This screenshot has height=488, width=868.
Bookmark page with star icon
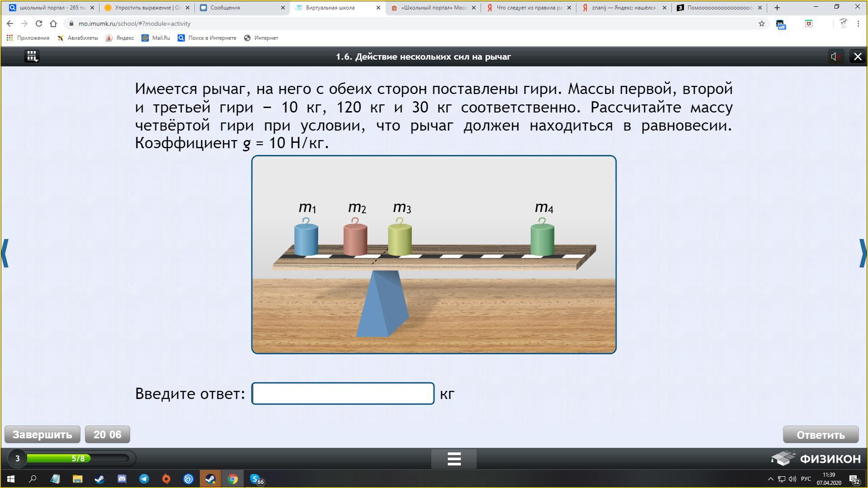tap(762, 23)
